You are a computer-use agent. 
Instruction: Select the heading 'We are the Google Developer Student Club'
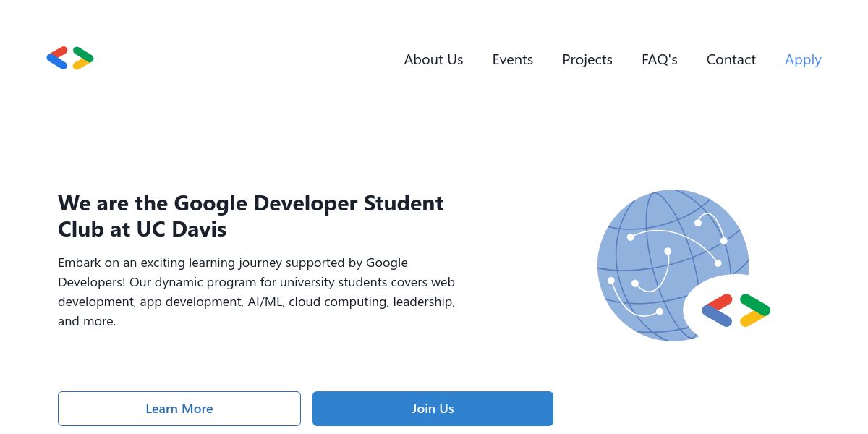coord(250,216)
